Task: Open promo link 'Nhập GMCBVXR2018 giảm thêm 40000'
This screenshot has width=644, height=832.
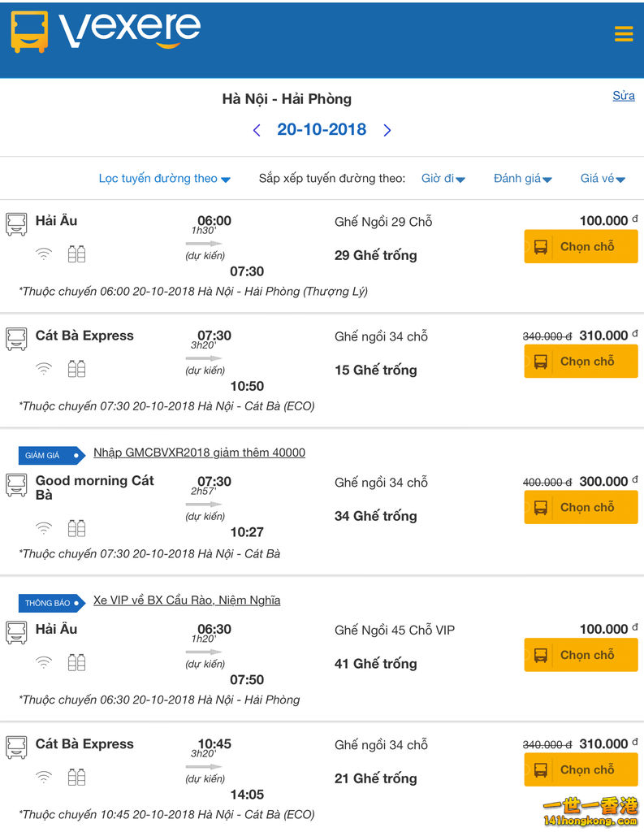Action: coord(199,453)
